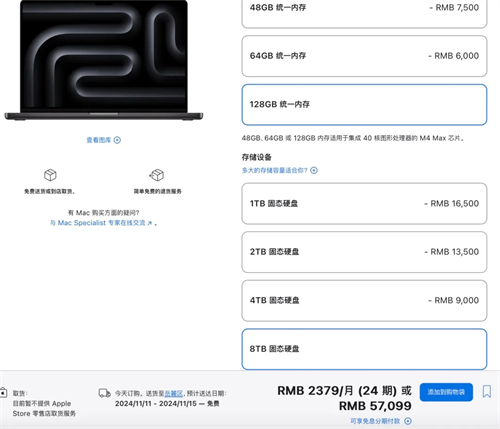The width and height of the screenshot is (500, 429).
Task: Click the easy free returns box icon
Action: point(157,175)
